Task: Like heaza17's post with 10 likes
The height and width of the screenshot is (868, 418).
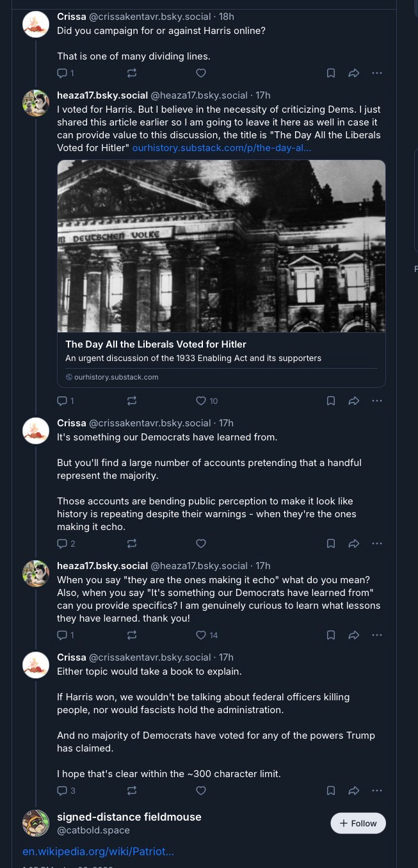Action: point(201,401)
